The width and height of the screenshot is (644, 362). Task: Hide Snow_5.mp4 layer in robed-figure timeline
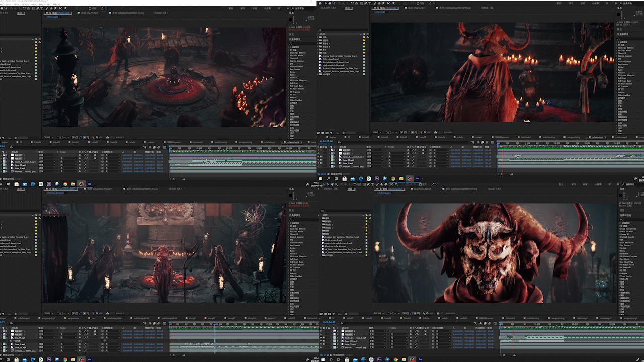(318, 163)
